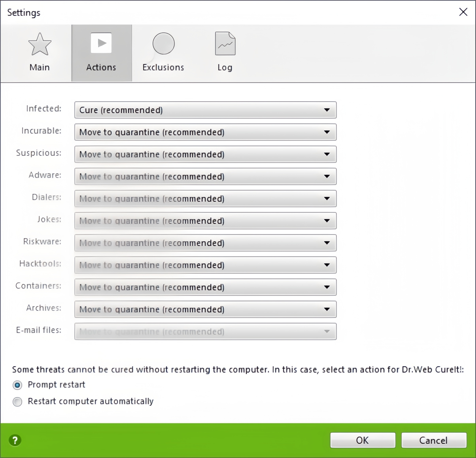
Task: Open the Suspicious action dropdown
Action: pos(205,154)
